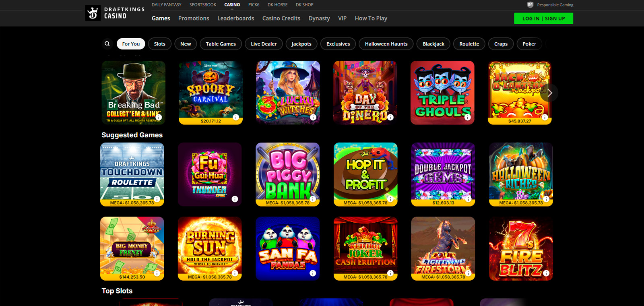Open info icon on Spooky Carnival tile
644x306 pixels.
click(236, 118)
